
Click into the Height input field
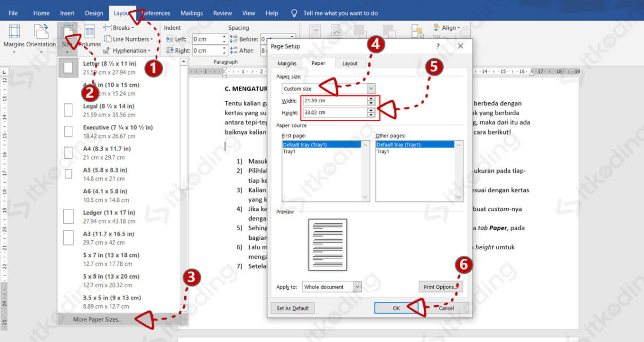pos(335,112)
